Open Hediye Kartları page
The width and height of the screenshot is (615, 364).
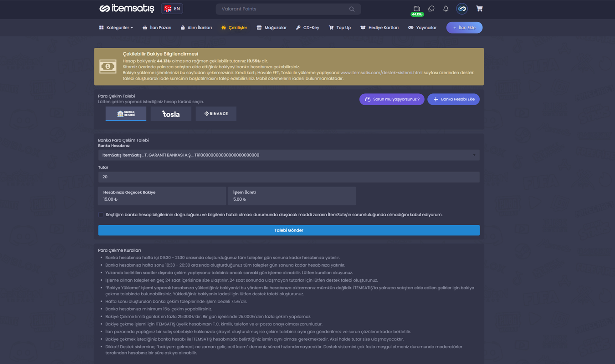[x=379, y=28]
